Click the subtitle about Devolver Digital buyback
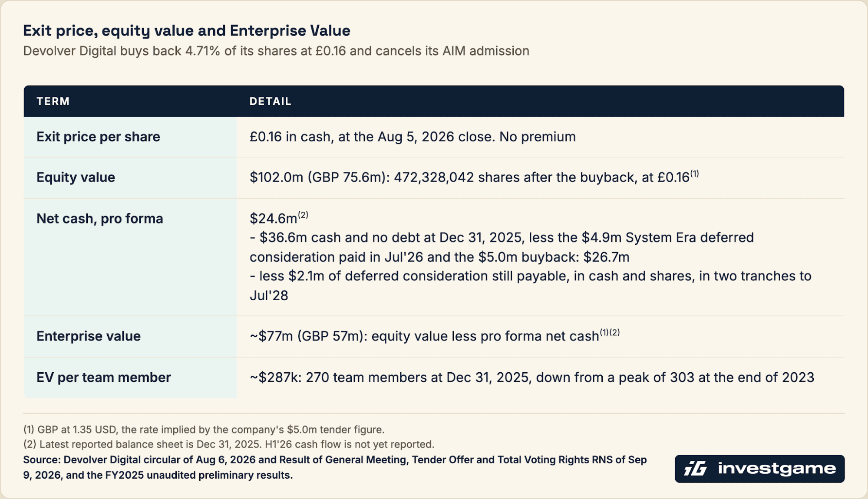Viewport: 868px width, 499px height. 276,51
